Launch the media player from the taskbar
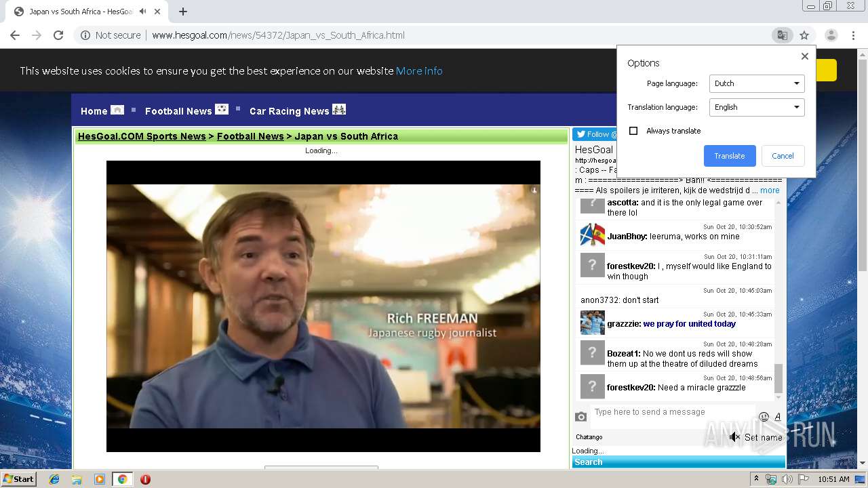This screenshot has width=868, height=488. (100, 479)
